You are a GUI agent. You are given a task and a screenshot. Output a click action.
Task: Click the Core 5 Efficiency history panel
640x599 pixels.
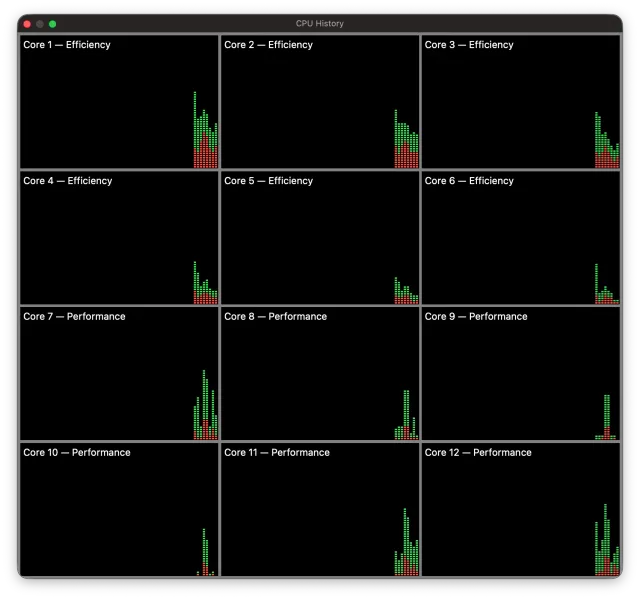pyautogui.click(x=319, y=238)
